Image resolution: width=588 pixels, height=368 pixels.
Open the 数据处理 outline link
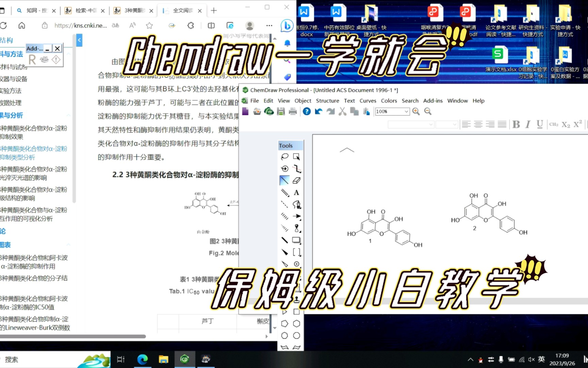pyautogui.click(x=11, y=103)
